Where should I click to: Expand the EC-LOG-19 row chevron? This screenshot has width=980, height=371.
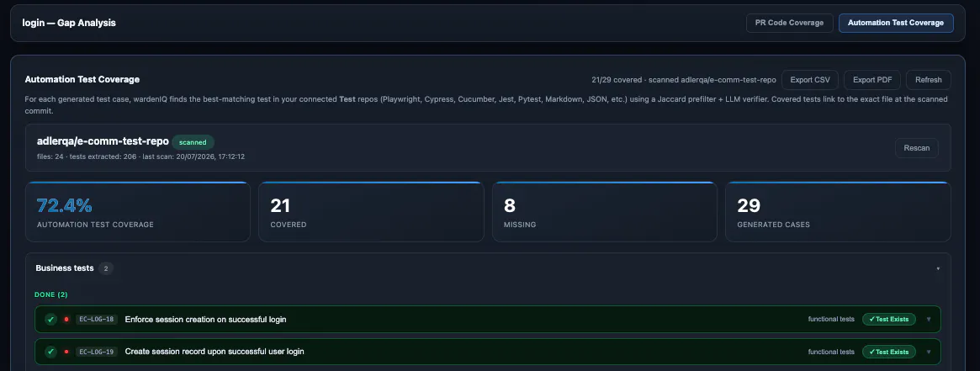928,352
